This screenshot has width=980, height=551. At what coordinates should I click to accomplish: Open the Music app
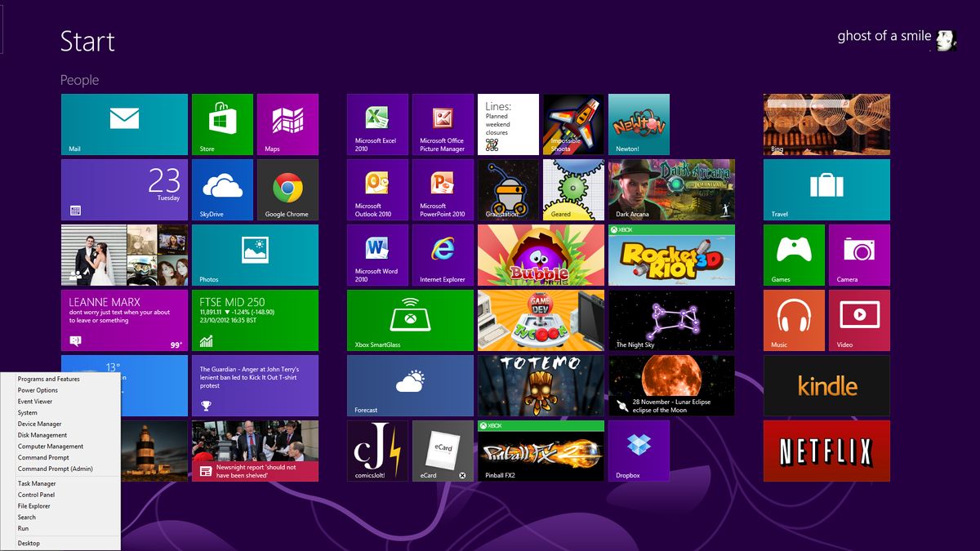[793, 320]
